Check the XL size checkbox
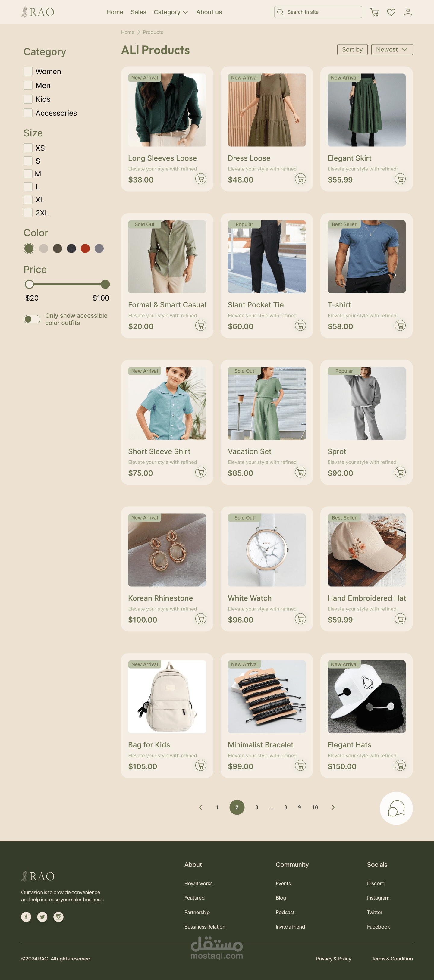Screen dimensions: 434x980 (28, 200)
